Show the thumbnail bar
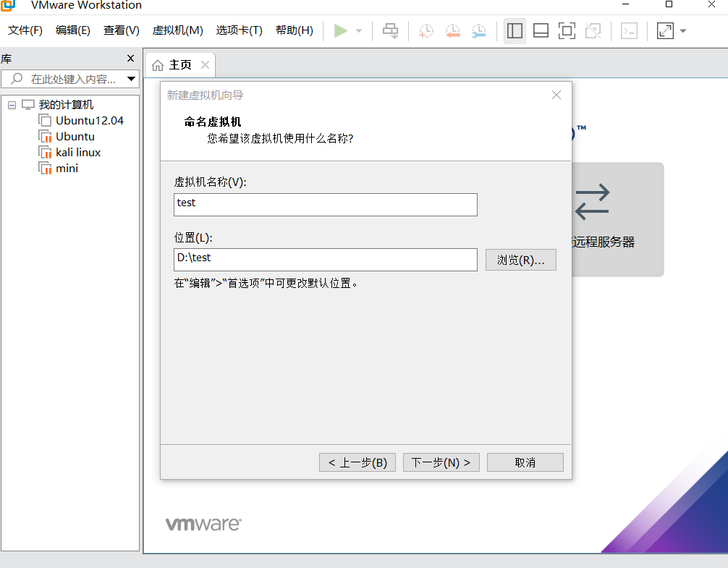The height and width of the screenshot is (568, 728). tap(541, 30)
